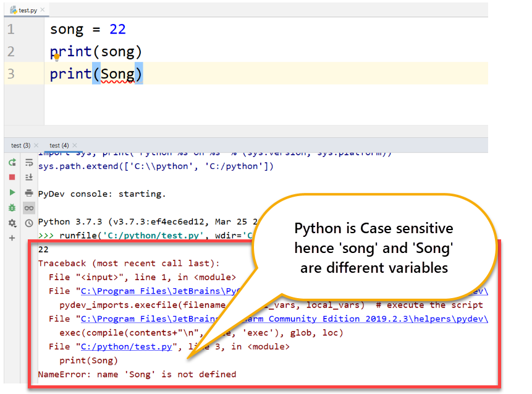This screenshot has height=394, width=532.
Task: Click the green Execute/Resume play icon
Action: (12, 192)
